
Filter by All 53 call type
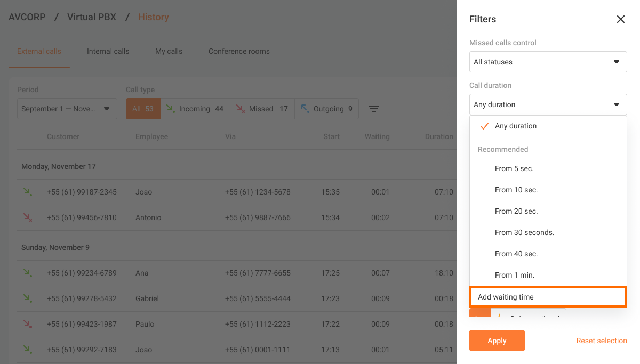[143, 109]
